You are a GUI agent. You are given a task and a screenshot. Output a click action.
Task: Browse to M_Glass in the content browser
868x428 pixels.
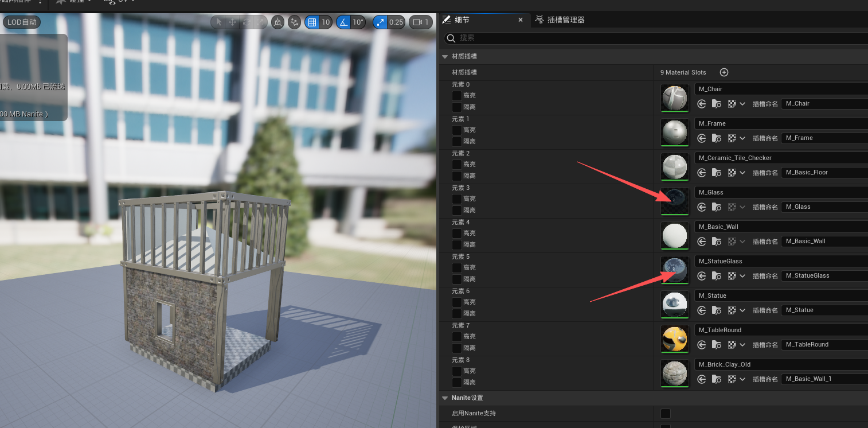[717, 207]
